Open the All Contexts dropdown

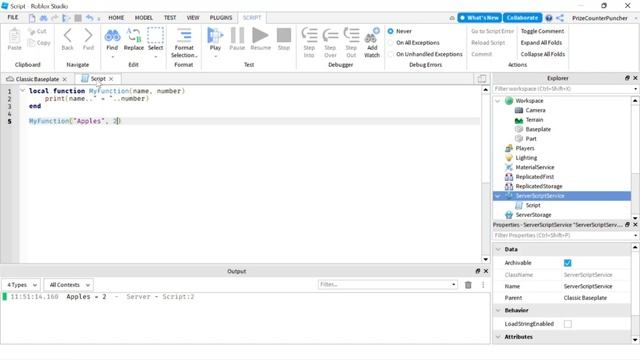69,285
